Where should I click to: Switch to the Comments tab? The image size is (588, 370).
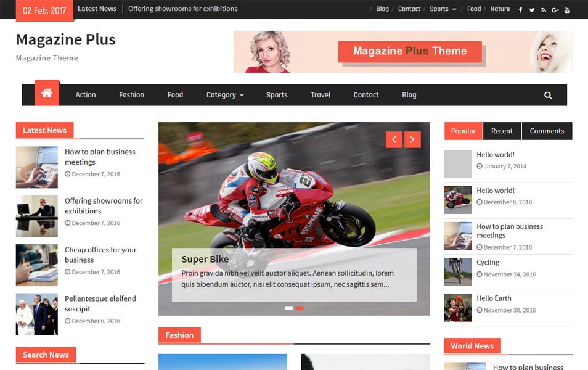547,131
